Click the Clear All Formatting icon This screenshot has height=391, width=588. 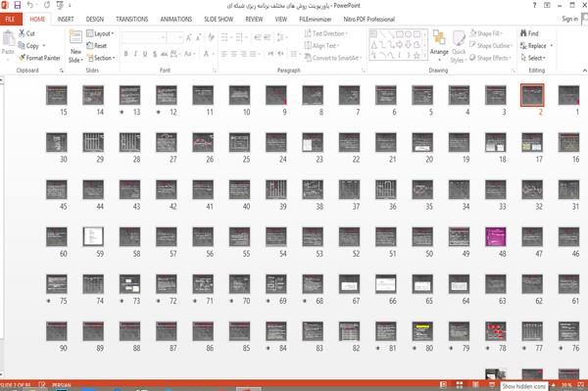click(211, 37)
